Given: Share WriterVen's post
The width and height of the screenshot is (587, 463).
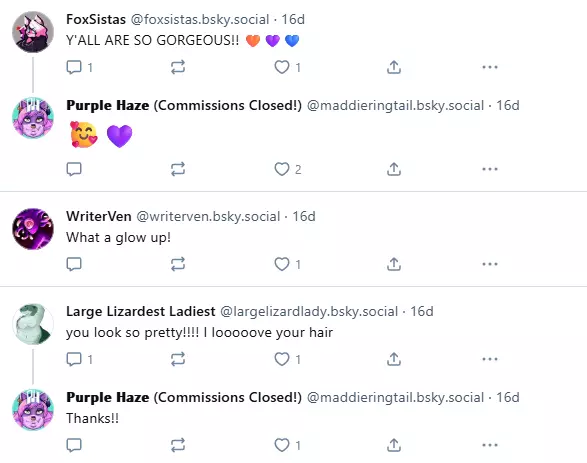Looking at the screenshot, I should (394, 264).
